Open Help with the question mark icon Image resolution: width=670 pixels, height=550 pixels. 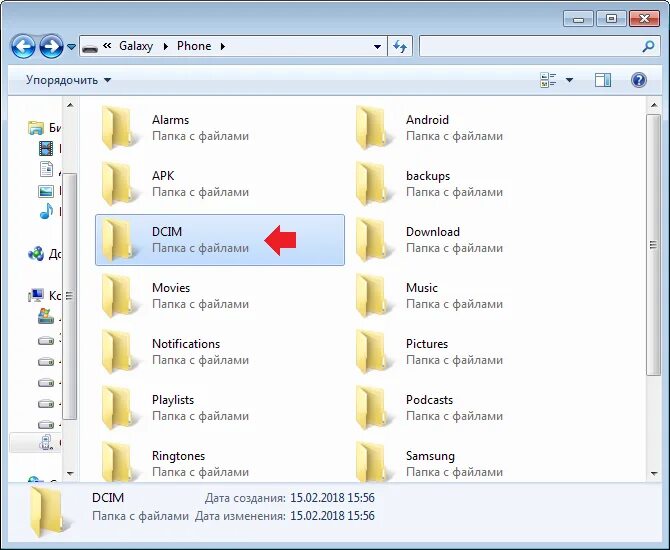tap(638, 80)
